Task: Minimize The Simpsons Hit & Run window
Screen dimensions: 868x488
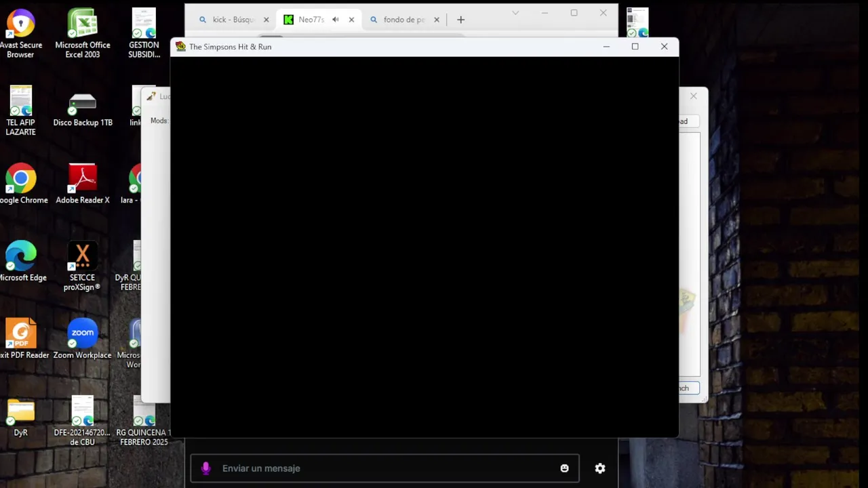Action: [x=606, y=47]
